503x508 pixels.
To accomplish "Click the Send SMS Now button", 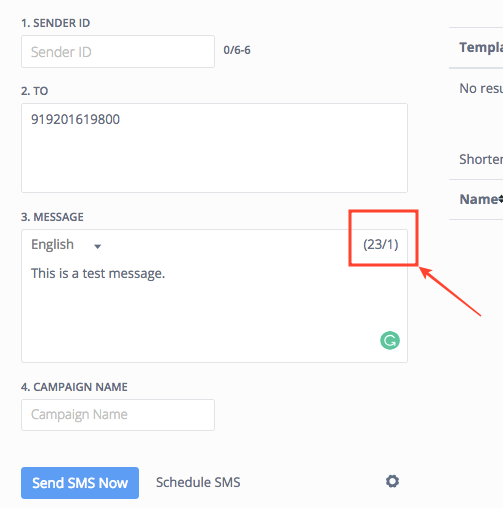I will pos(80,483).
